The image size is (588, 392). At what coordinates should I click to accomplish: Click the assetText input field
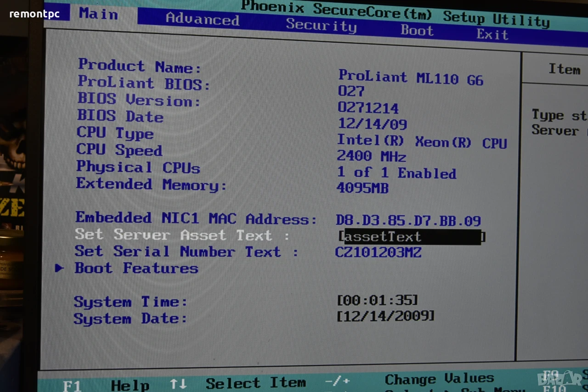(412, 237)
